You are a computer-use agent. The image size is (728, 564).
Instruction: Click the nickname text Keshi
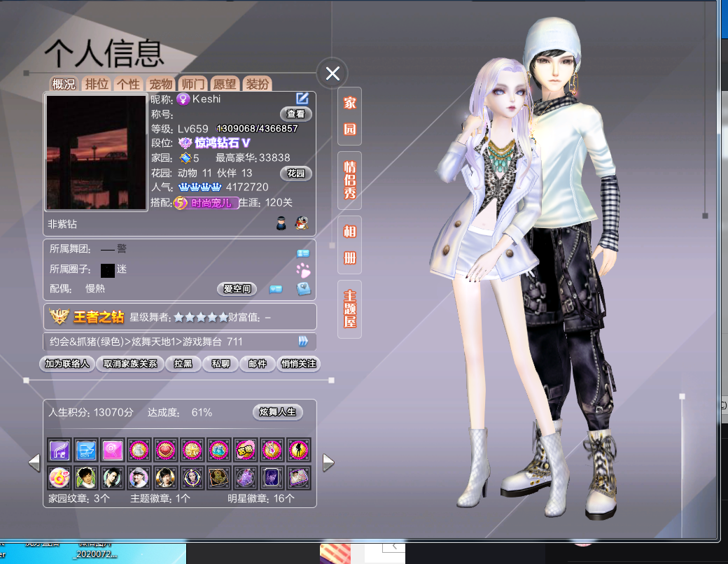[x=206, y=99]
